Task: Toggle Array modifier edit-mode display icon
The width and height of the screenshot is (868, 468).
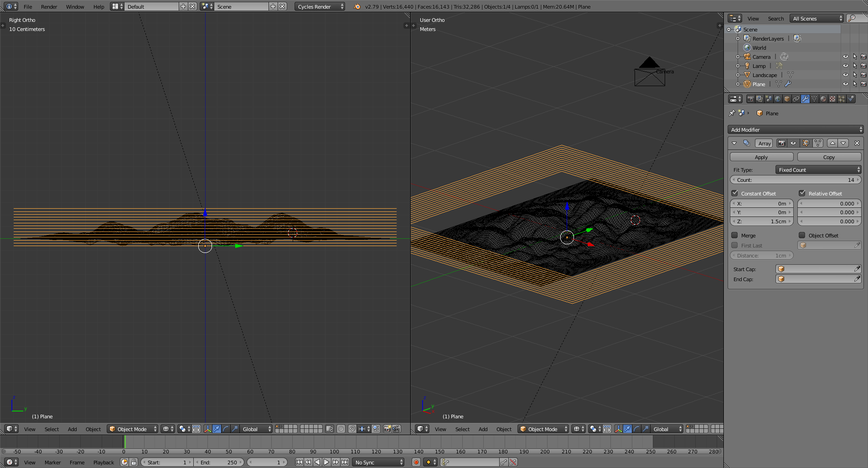Action: [x=806, y=143]
